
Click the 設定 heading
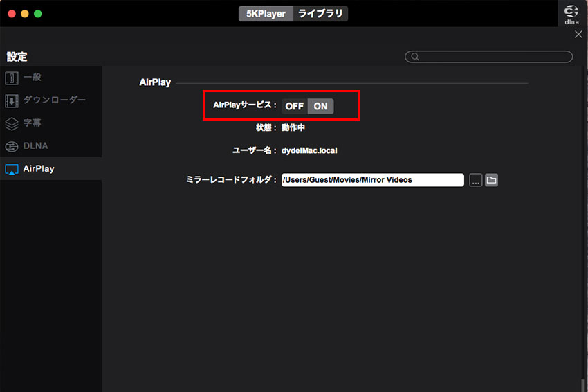pos(17,57)
